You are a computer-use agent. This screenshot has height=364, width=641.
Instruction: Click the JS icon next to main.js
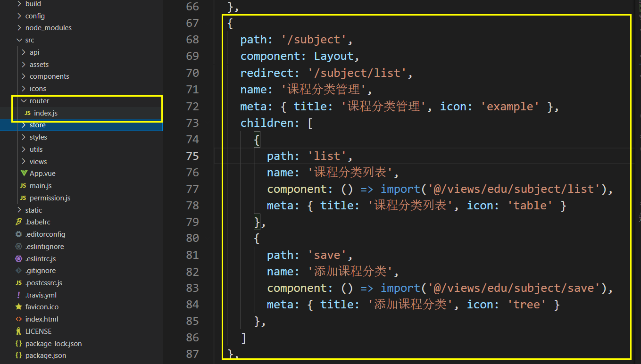[23, 186]
